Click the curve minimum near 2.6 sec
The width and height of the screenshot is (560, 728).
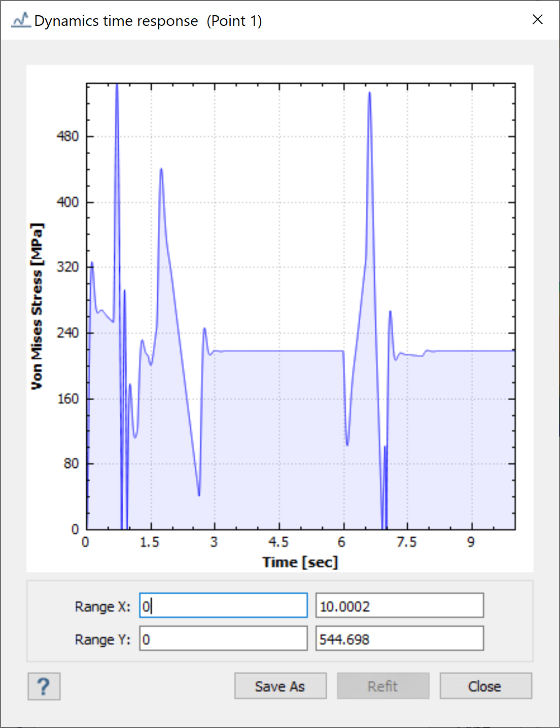coord(199,495)
